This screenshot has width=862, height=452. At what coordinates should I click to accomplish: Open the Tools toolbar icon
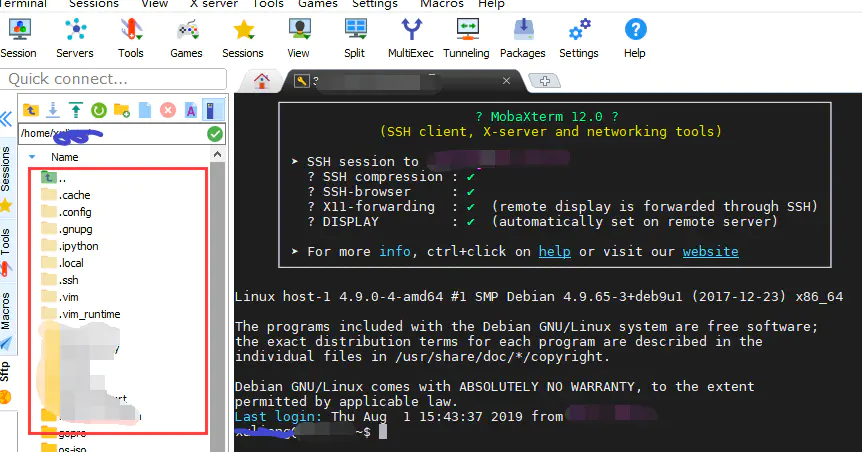pyautogui.click(x=131, y=38)
